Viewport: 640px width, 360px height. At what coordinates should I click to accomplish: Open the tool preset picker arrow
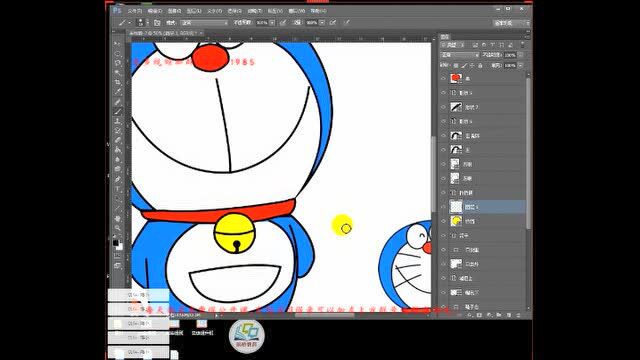[129, 23]
